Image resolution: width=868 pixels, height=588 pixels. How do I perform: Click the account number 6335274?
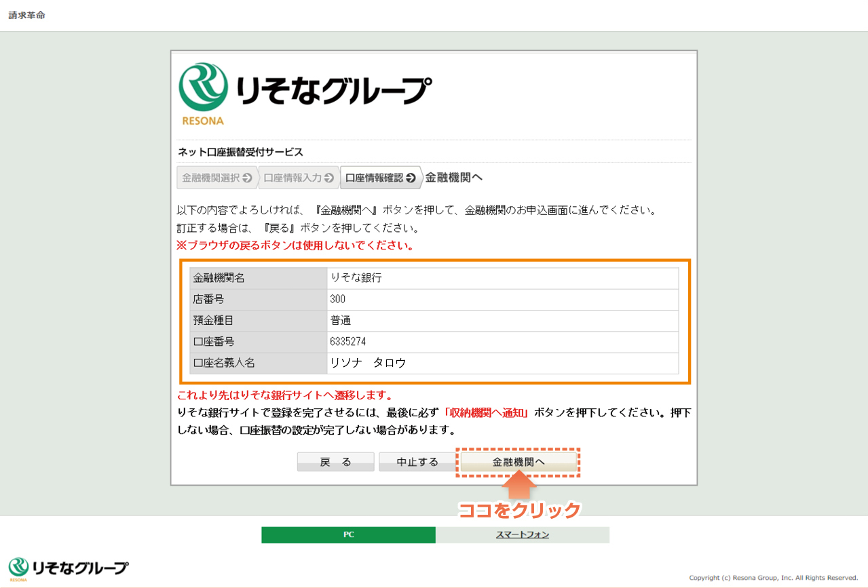point(348,342)
